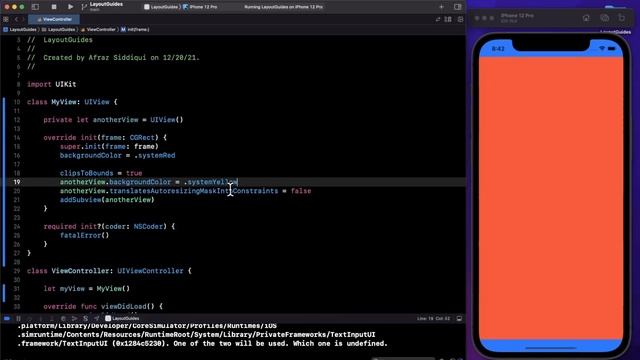Click '.systemRed' color value

click(155, 156)
